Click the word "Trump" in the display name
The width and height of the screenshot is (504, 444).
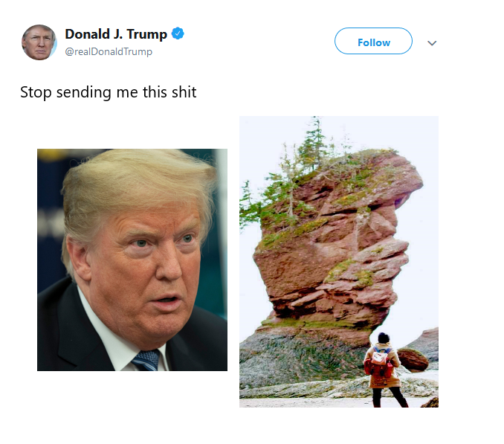click(x=147, y=34)
